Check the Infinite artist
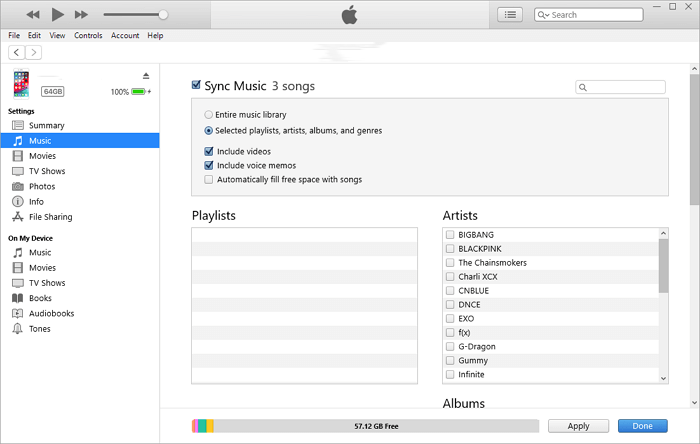Screen dimensions: 700x444 450,374
